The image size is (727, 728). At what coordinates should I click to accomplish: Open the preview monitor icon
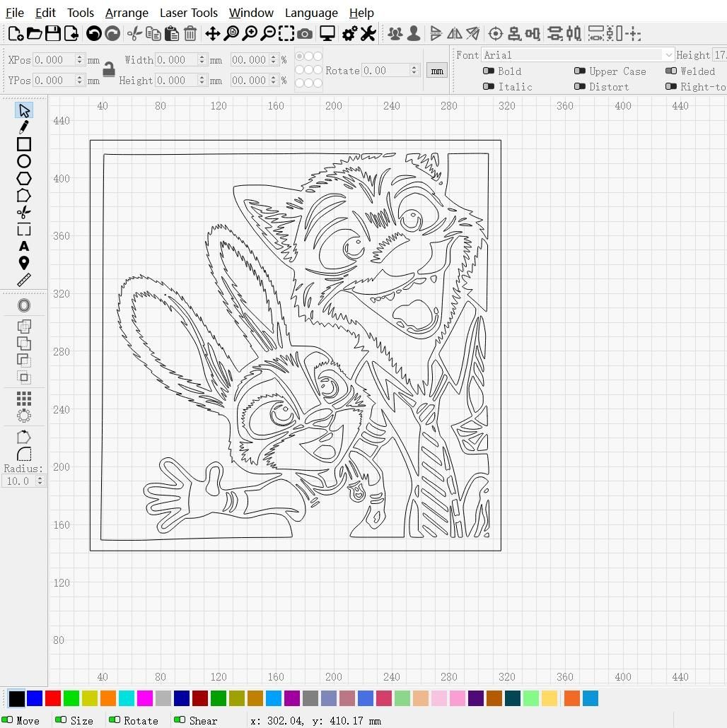(x=327, y=33)
